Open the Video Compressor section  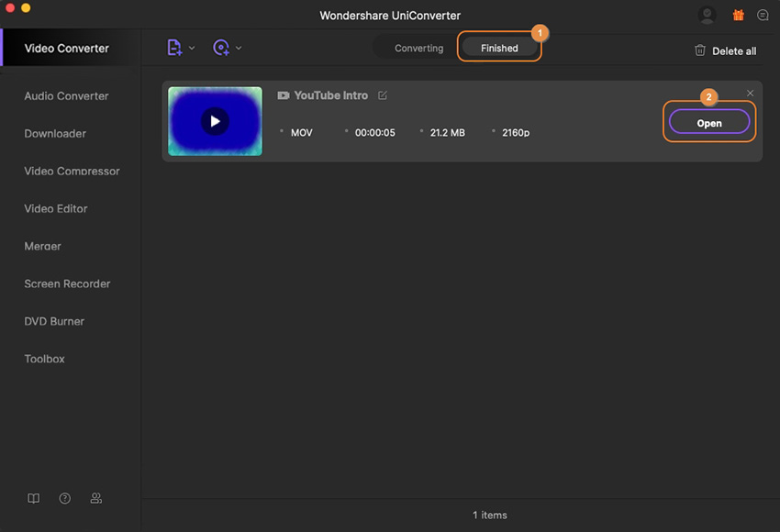(72, 171)
